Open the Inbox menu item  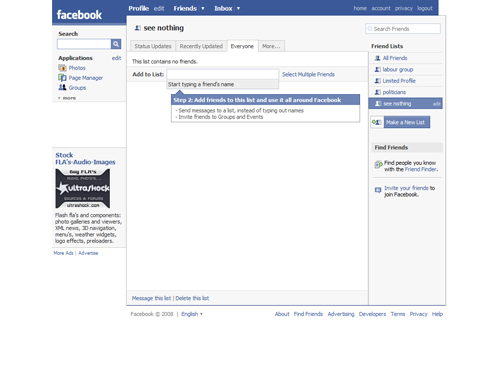223,8
